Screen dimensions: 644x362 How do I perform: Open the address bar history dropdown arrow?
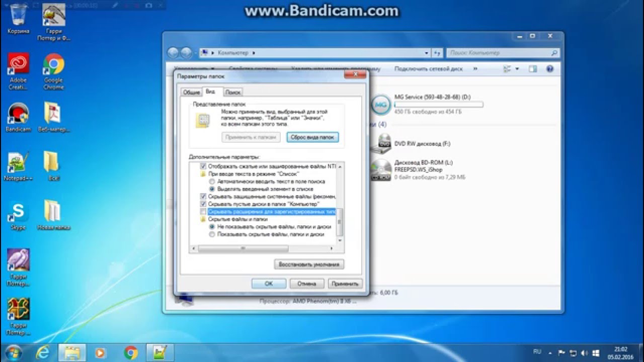click(427, 52)
